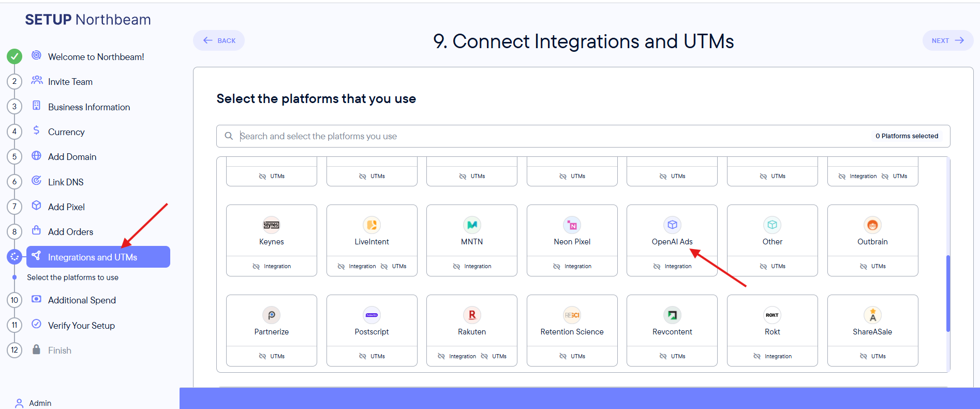This screenshot has width=980, height=409.
Task: Go back using the BACK button
Action: pos(219,40)
